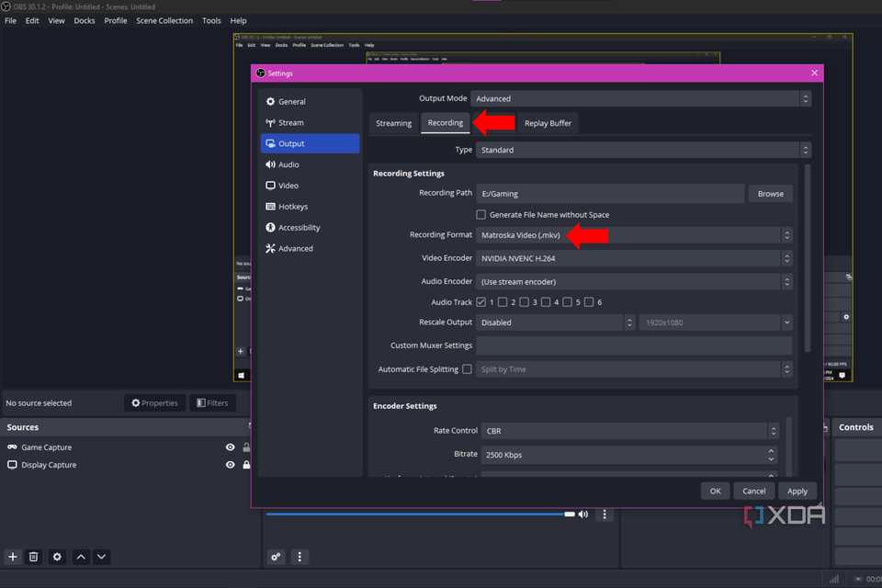Click the audio volume slider handle
The height and width of the screenshot is (588, 882).
pos(570,514)
